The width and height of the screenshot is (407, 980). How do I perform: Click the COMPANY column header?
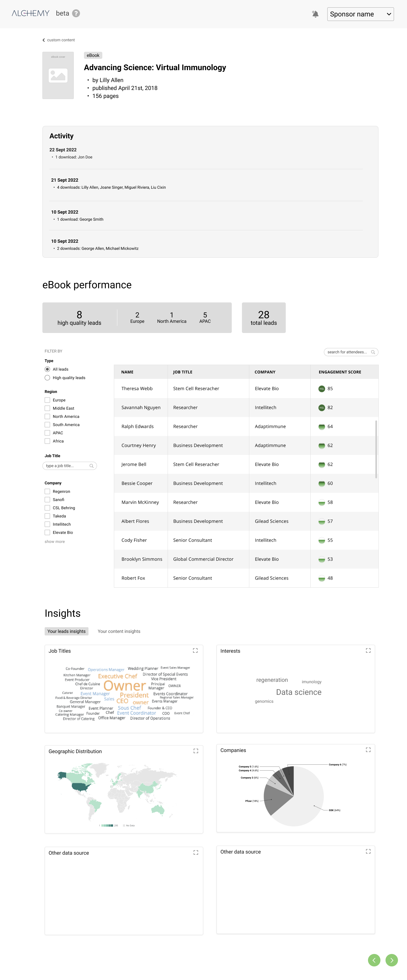(265, 372)
